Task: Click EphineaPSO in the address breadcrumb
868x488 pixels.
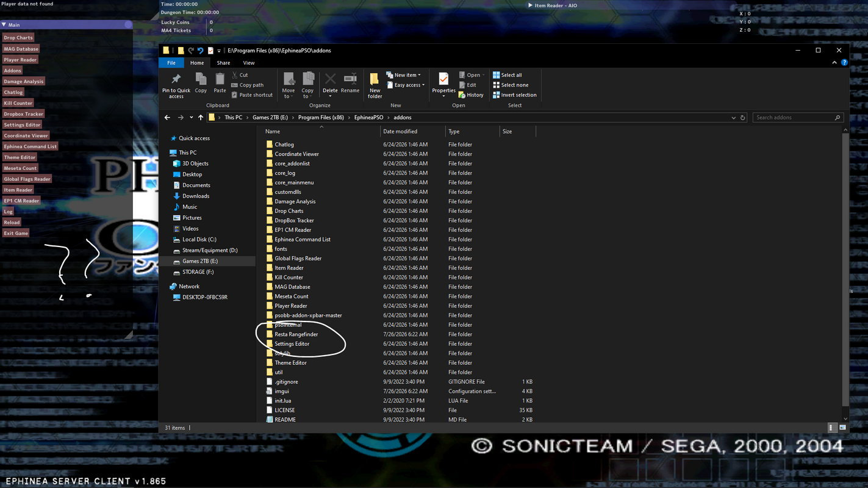Action: pyautogui.click(x=368, y=118)
